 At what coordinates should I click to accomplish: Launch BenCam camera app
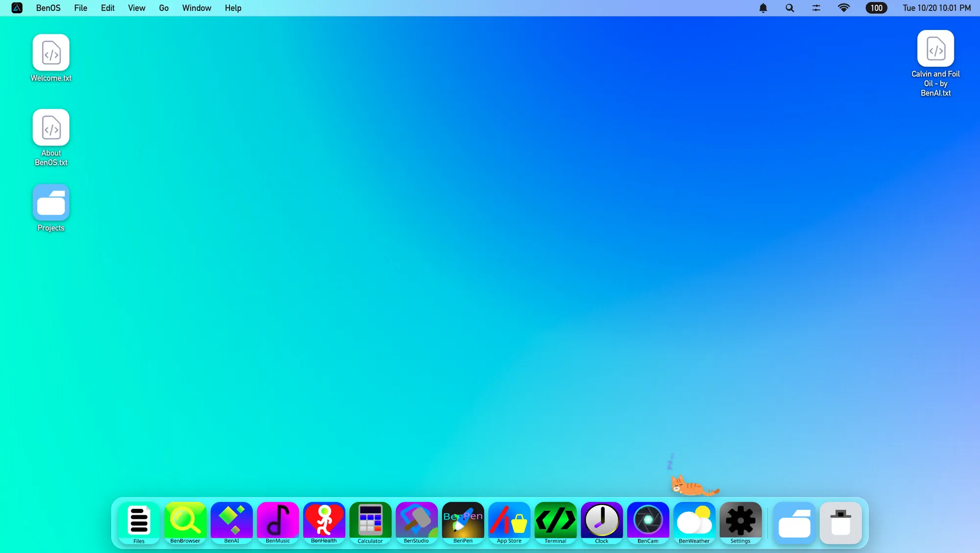tap(648, 523)
